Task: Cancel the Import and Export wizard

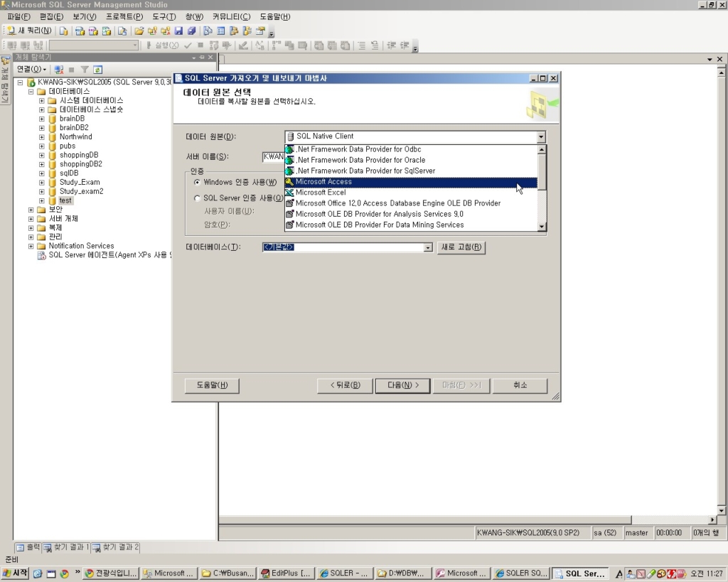Action: [520, 385]
